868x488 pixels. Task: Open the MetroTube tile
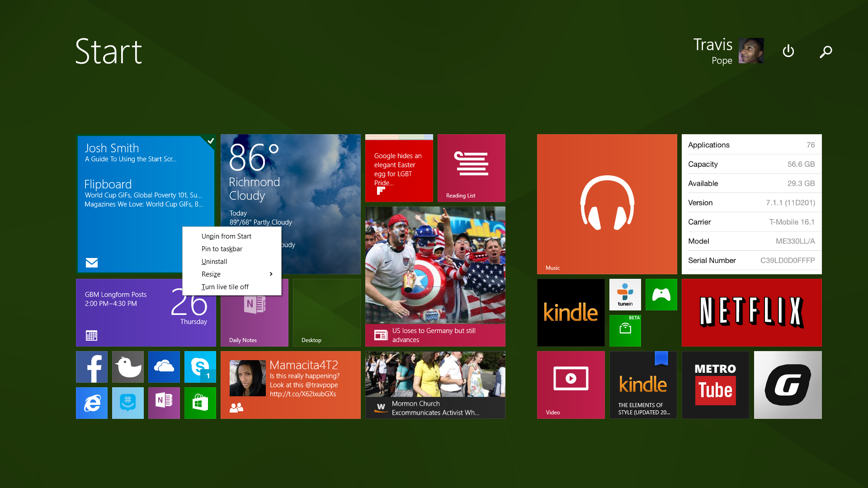click(716, 385)
